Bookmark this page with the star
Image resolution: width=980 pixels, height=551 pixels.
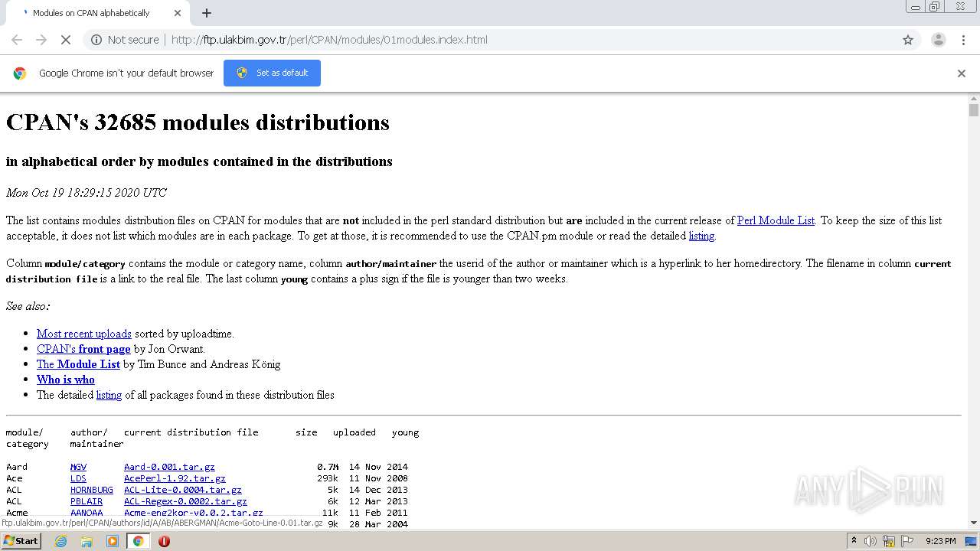point(908,40)
